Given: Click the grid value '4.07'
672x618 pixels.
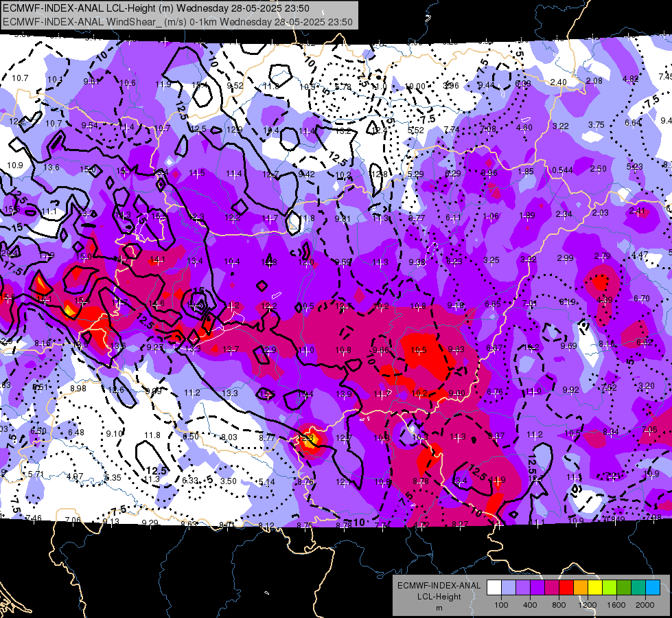Looking at the screenshot, I should point(75,477).
